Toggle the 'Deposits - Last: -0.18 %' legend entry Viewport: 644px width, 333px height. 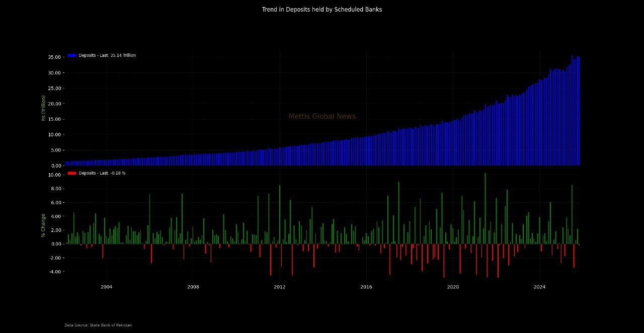(x=102, y=173)
